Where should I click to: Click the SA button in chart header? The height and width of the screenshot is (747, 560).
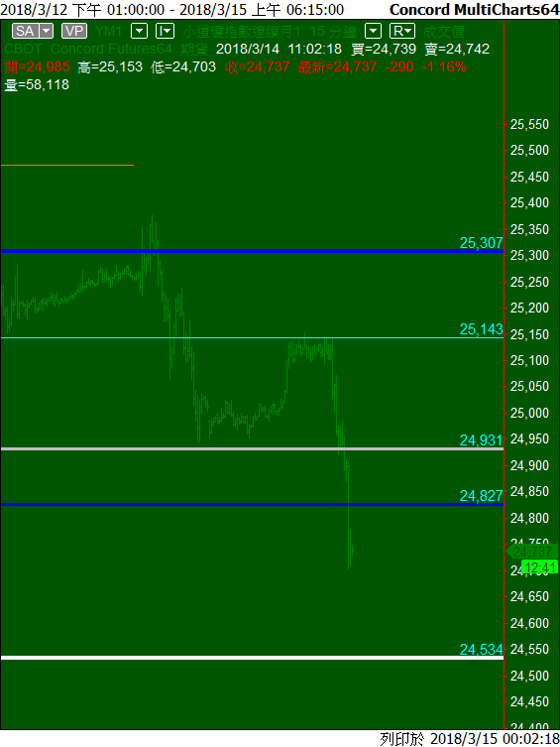click(25, 32)
